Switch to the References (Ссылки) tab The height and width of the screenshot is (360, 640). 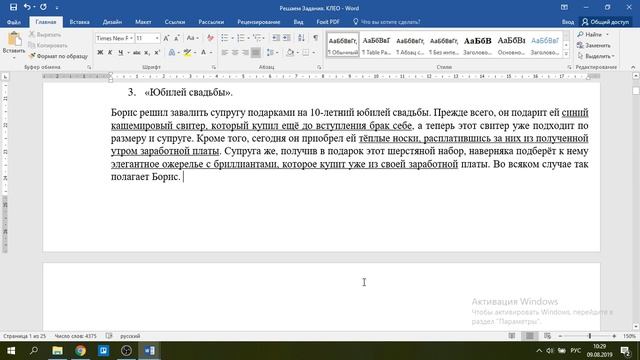pos(175,22)
